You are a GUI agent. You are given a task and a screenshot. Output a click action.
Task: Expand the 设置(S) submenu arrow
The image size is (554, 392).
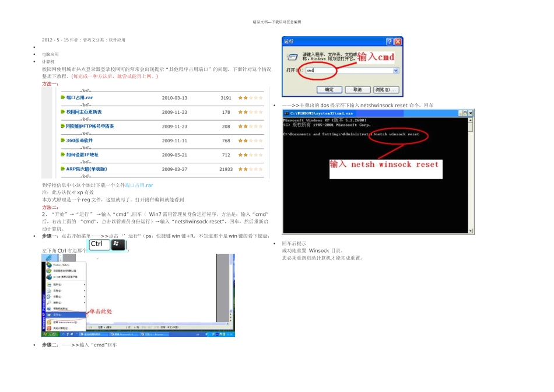pyautogui.click(x=85, y=296)
